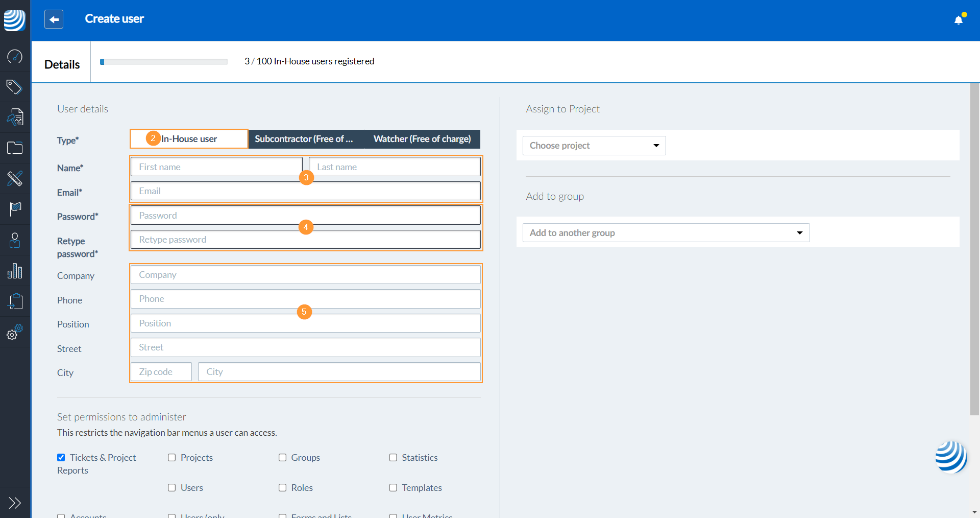Select the Tickets tag icon in the sidebar

[15, 87]
